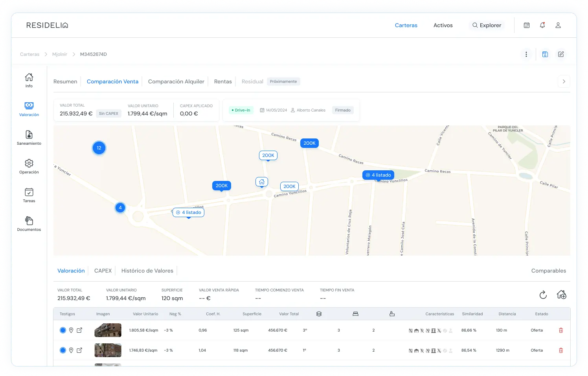Show location pin for 1.746,83 €/sqm row

click(x=71, y=350)
